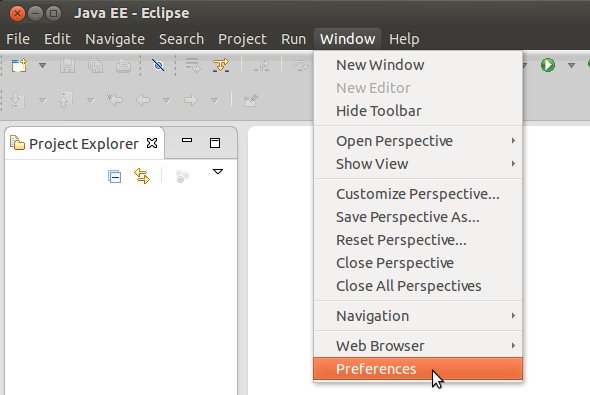
Task: Click the Previous Annotation up-arrow icon
Action: (x=65, y=100)
